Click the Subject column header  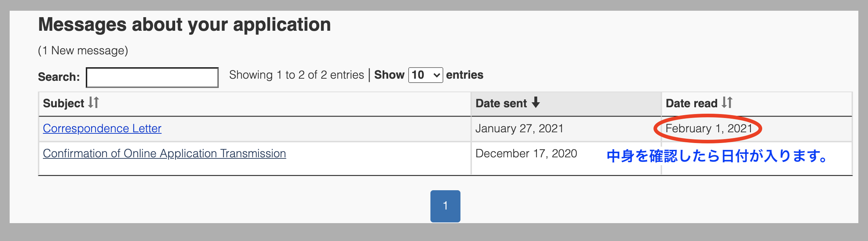coord(255,104)
